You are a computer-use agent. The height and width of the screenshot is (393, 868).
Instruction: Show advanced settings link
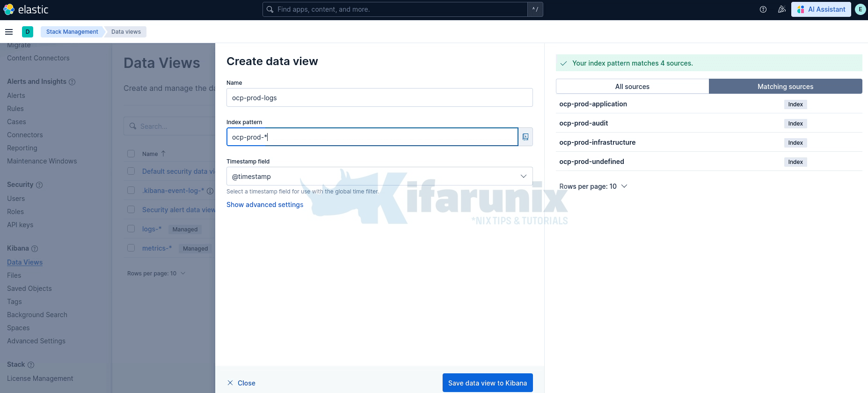[265, 205]
